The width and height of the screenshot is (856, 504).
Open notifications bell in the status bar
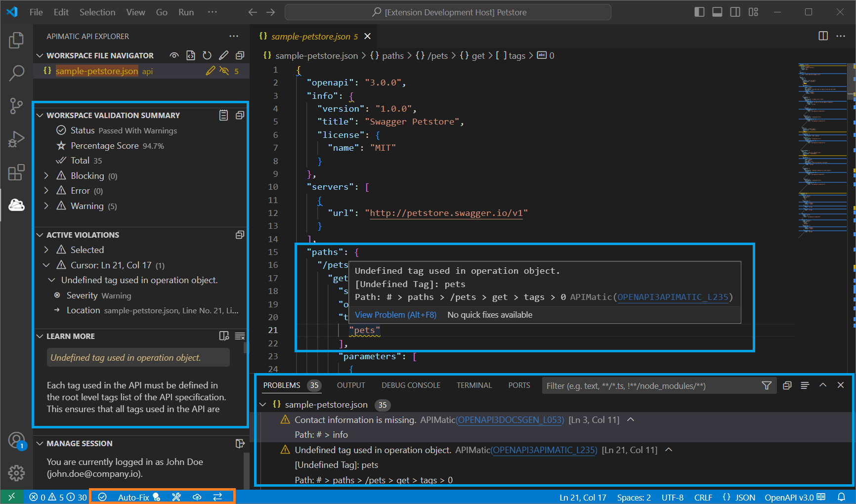coord(841,497)
